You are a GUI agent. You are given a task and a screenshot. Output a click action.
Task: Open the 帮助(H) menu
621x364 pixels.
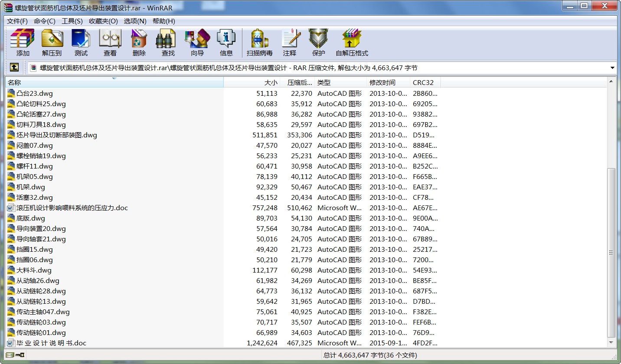click(163, 21)
